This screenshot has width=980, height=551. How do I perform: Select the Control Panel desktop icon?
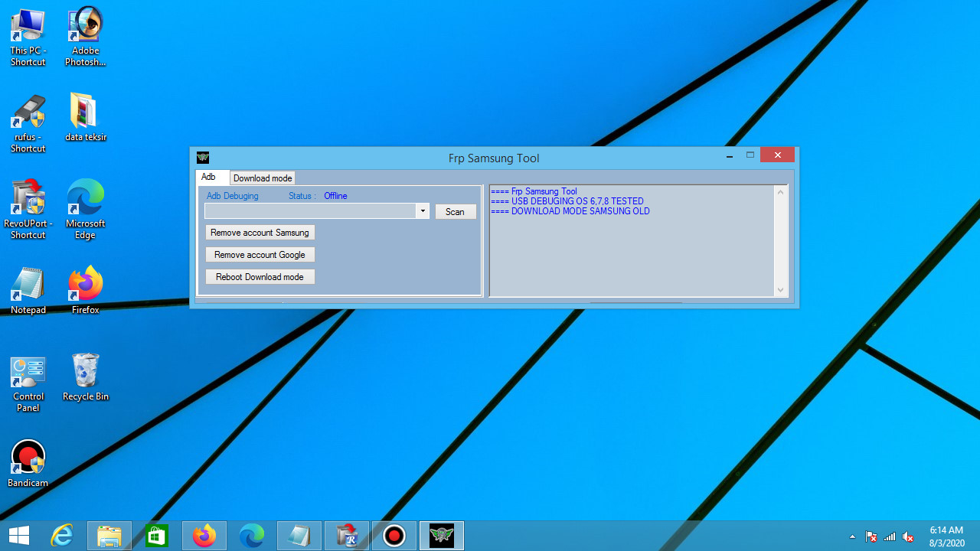[28, 383]
